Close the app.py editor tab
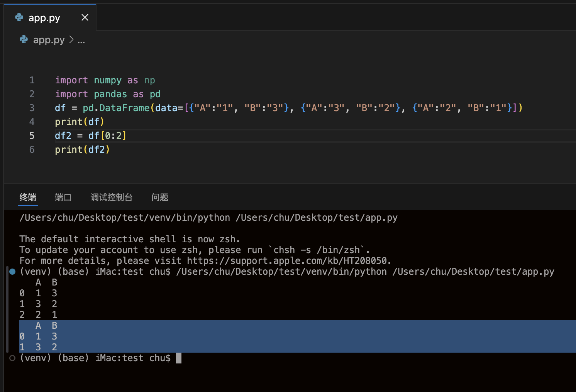Image resolution: width=576 pixels, height=392 pixels. 85,17
